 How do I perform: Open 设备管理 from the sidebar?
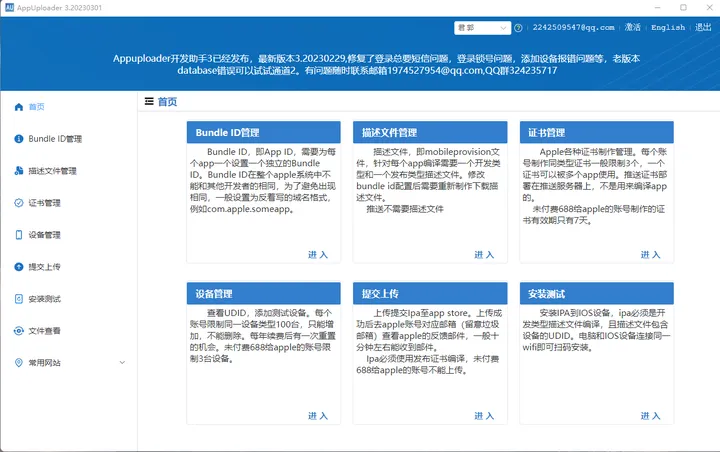tap(45, 235)
